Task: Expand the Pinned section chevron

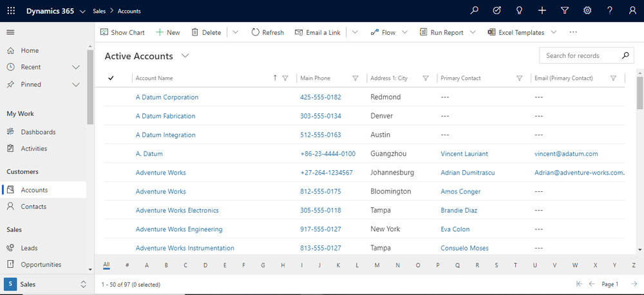Action: pos(76,84)
